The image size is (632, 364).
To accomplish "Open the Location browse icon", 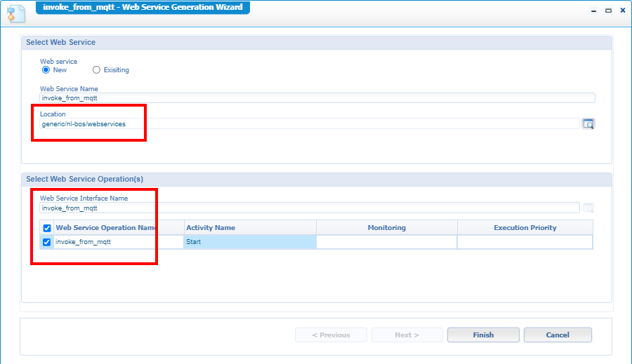I will 588,124.
